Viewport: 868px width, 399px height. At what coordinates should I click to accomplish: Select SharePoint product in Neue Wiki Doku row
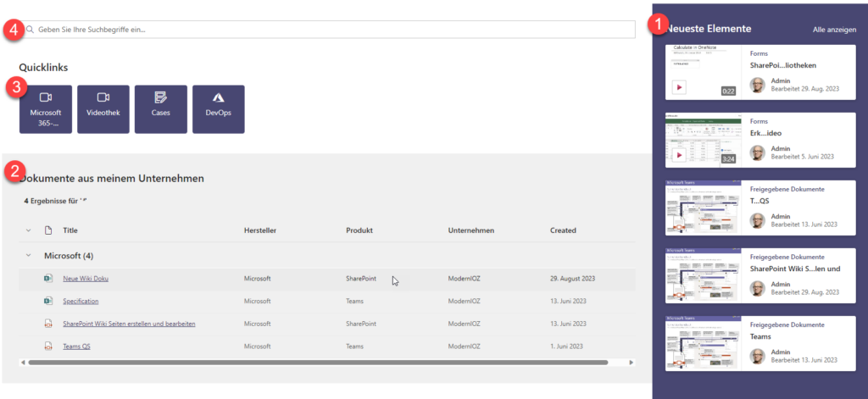click(x=361, y=279)
